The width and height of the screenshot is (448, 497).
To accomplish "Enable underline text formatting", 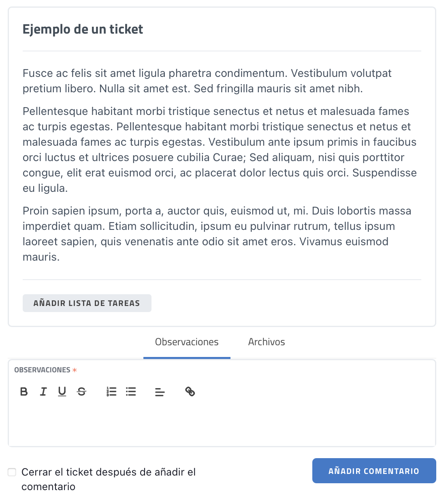I will (x=62, y=391).
